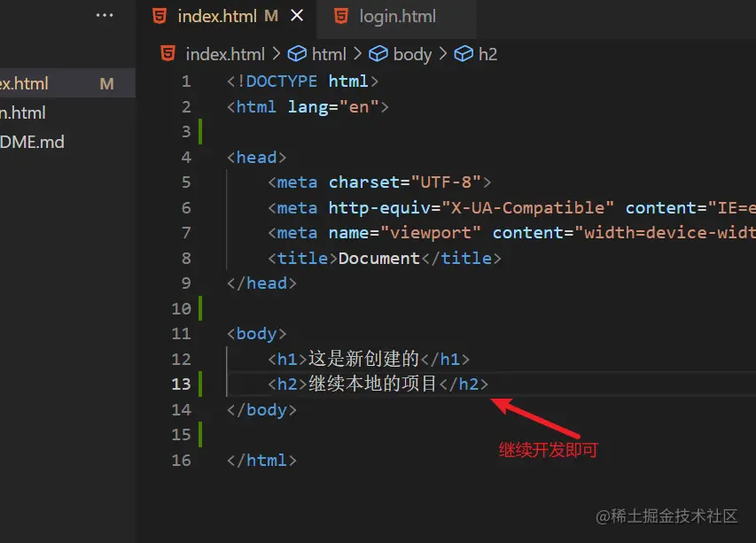
Task: Click the h1 line 这是新创建的
Action: pos(369,359)
